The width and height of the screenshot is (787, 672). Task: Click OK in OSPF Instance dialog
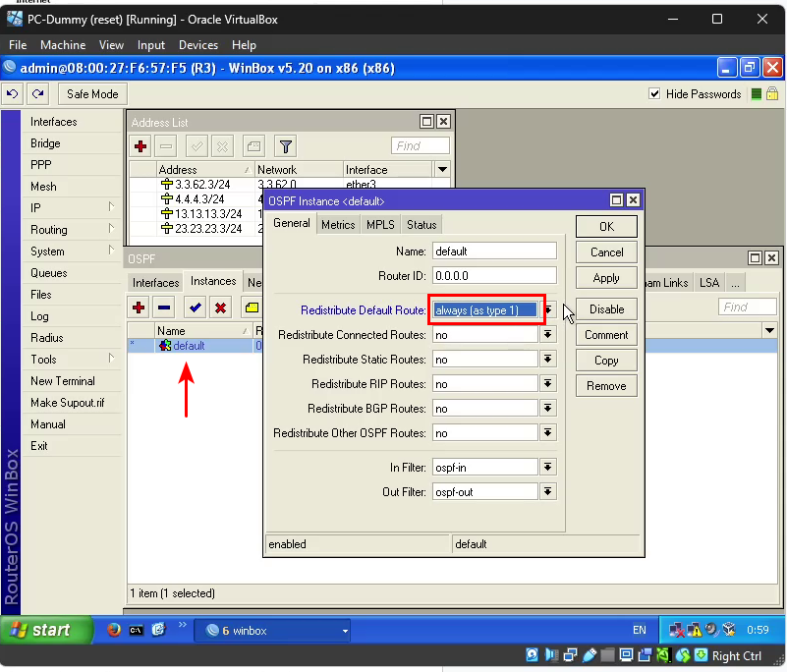pyautogui.click(x=606, y=226)
